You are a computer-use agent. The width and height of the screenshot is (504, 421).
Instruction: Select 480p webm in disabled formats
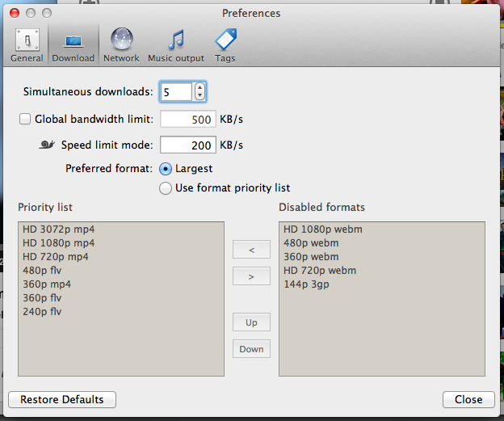[x=382, y=243]
